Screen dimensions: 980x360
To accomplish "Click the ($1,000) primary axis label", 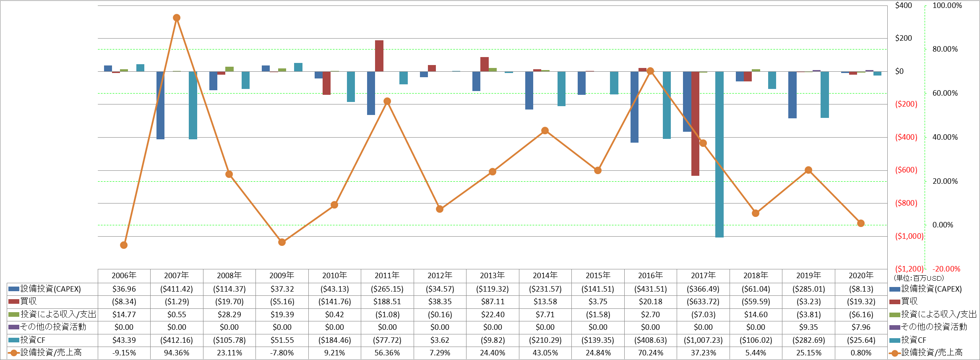I will (909, 236).
